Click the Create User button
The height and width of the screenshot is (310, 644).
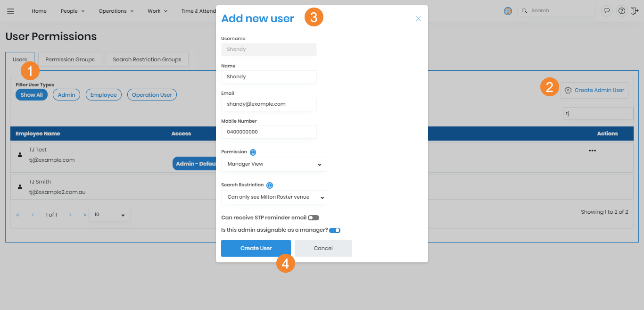[256, 248]
